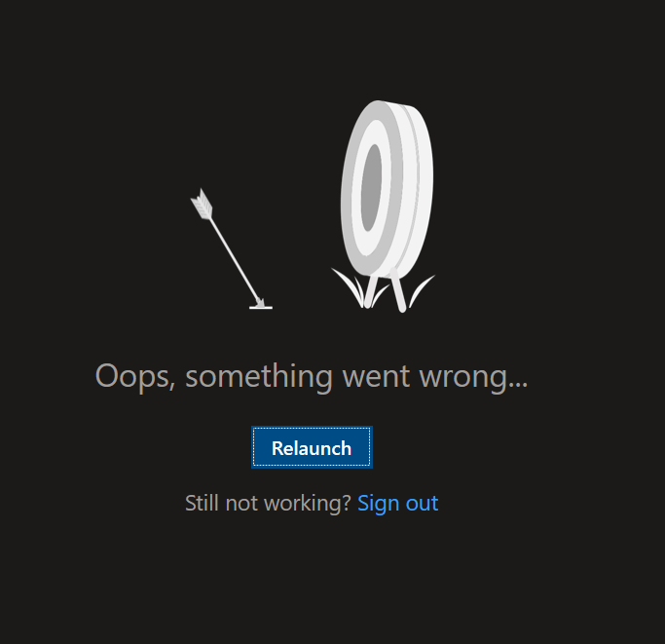This screenshot has height=644, width=665.
Task: Click the grass tuft left of target
Action: (350, 285)
